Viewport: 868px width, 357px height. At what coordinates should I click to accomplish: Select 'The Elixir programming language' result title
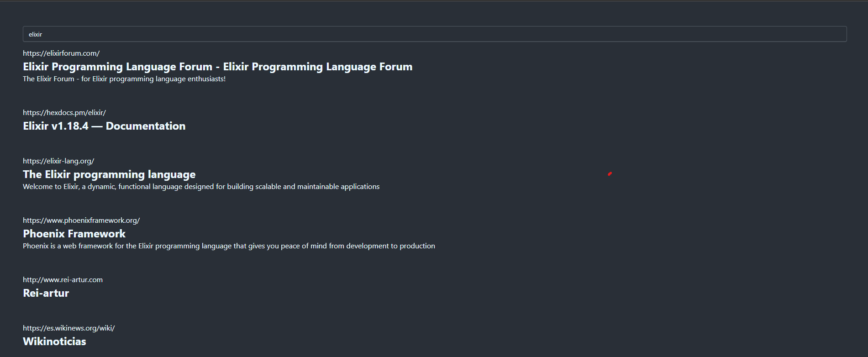109,174
